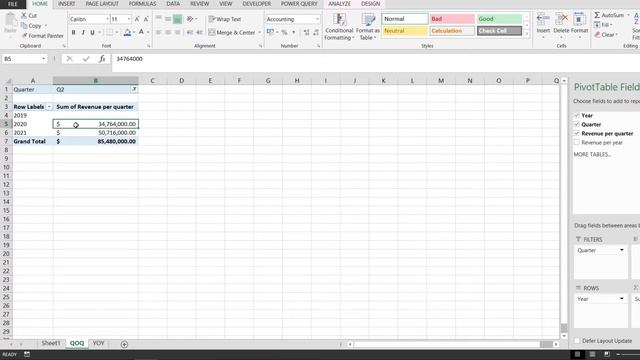This screenshot has height=360, width=640.
Task: Open the Name Box dropdown arrow
Action: click(x=43, y=59)
